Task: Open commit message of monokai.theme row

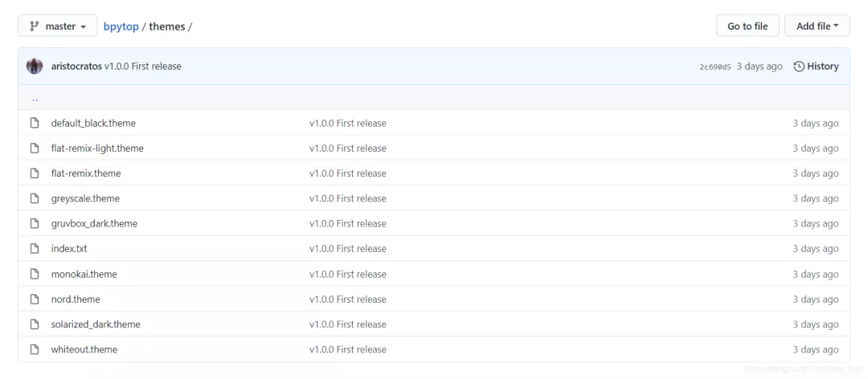Action: [348, 275]
